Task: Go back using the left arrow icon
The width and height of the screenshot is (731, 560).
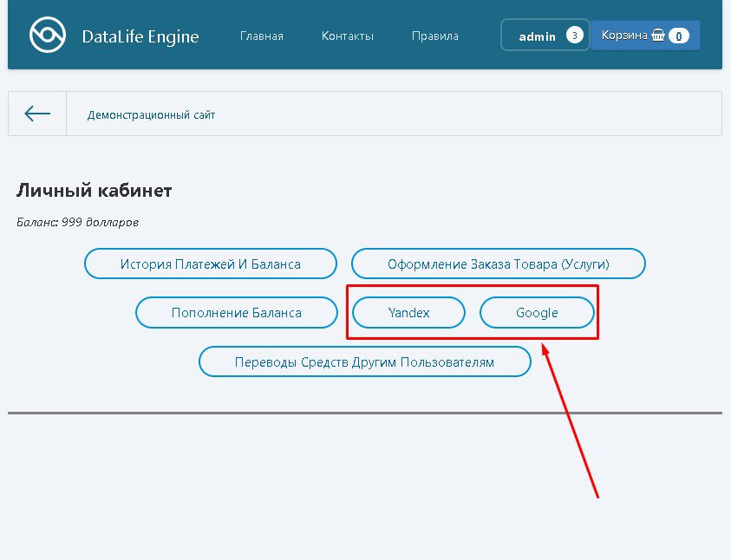Action: [37, 114]
